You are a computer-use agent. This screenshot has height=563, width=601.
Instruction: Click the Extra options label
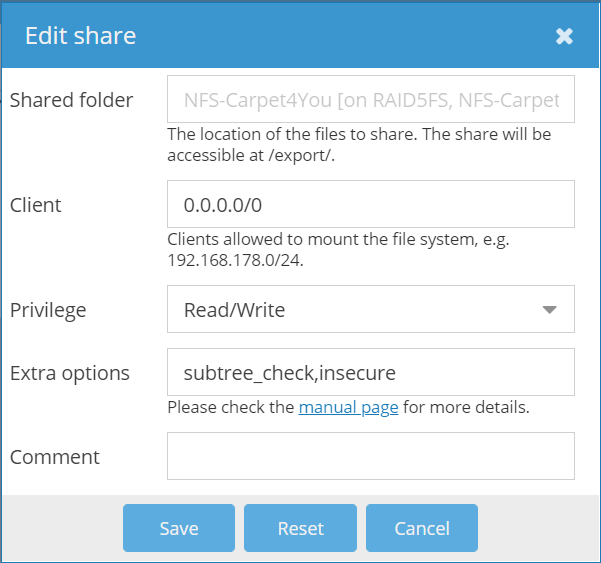70,373
